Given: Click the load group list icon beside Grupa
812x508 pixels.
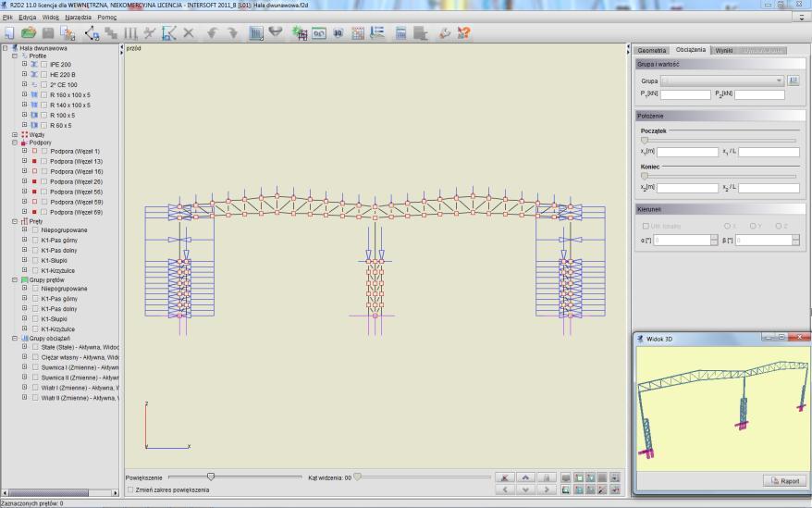Looking at the screenshot, I should (x=793, y=81).
